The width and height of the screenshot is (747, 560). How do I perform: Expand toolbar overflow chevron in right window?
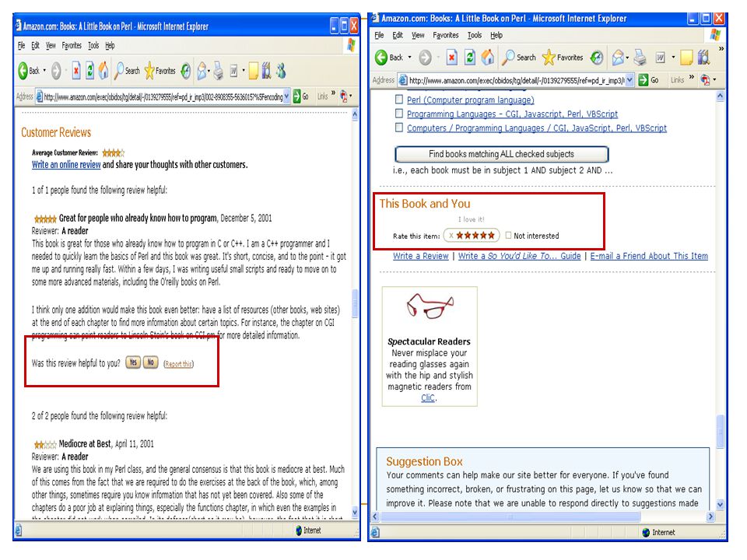pos(721,48)
